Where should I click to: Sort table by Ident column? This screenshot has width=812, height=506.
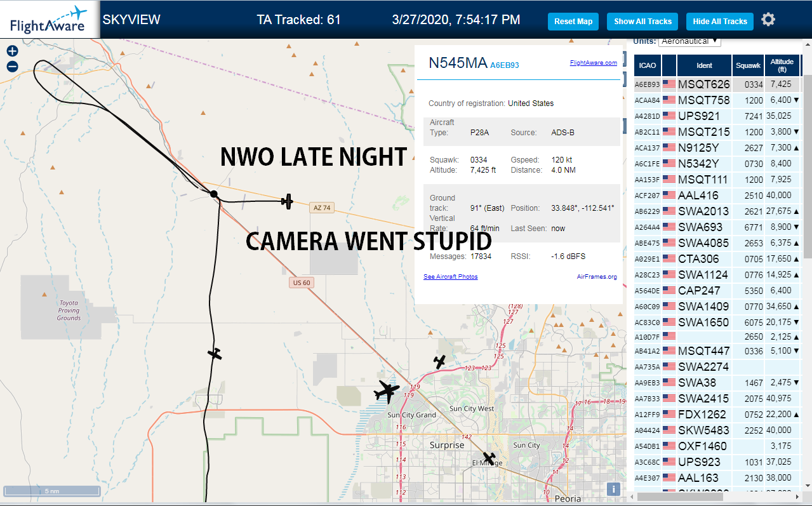pos(705,65)
